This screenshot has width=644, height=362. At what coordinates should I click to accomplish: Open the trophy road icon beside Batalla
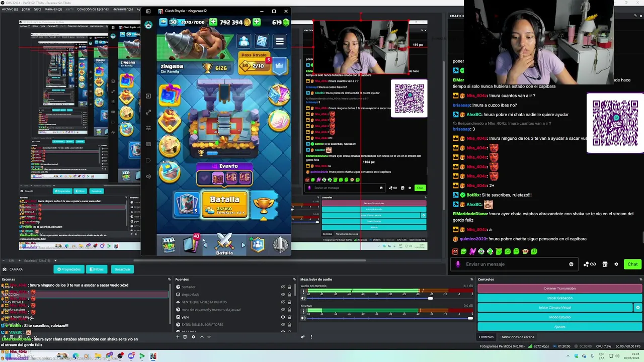pyautogui.click(x=264, y=205)
